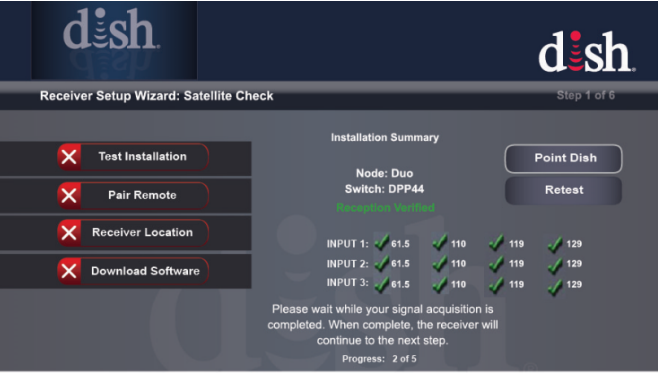Viewport: 658px width, 373px height.
Task: Click the INPUT 1 checkmark for 61.5
Action: point(381,242)
